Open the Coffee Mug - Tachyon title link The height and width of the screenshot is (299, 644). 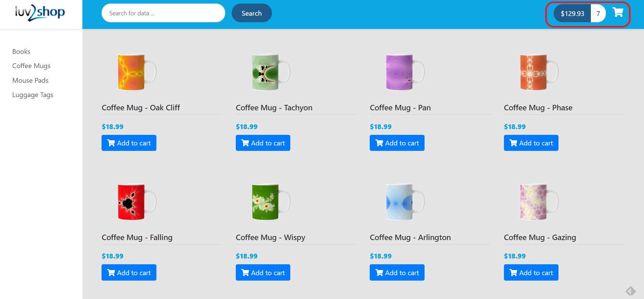coord(274,108)
